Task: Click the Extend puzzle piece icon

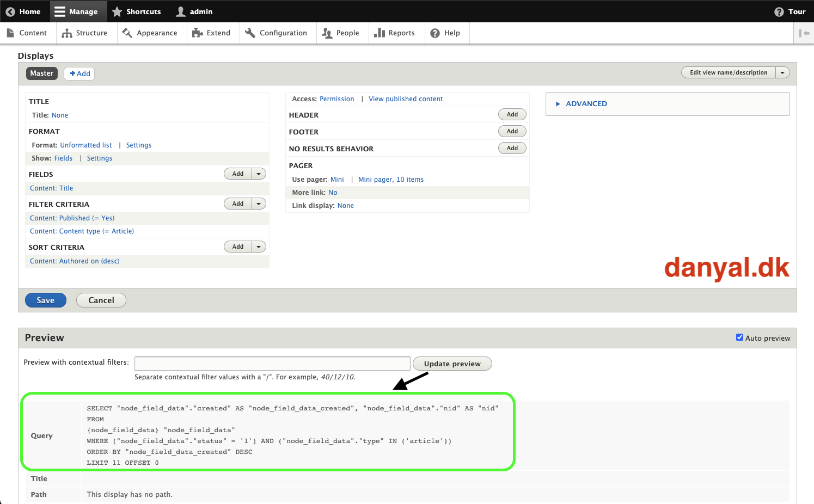Action: click(x=198, y=33)
